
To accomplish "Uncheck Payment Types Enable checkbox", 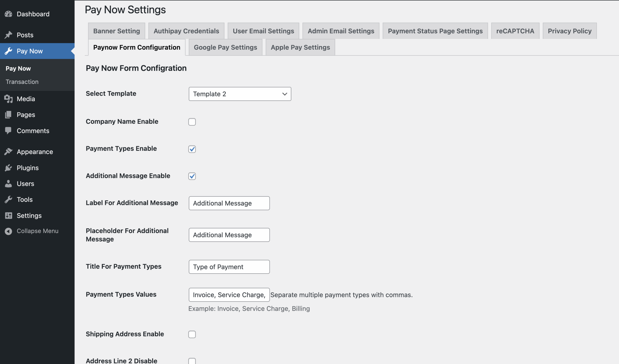I will (192, 149).
